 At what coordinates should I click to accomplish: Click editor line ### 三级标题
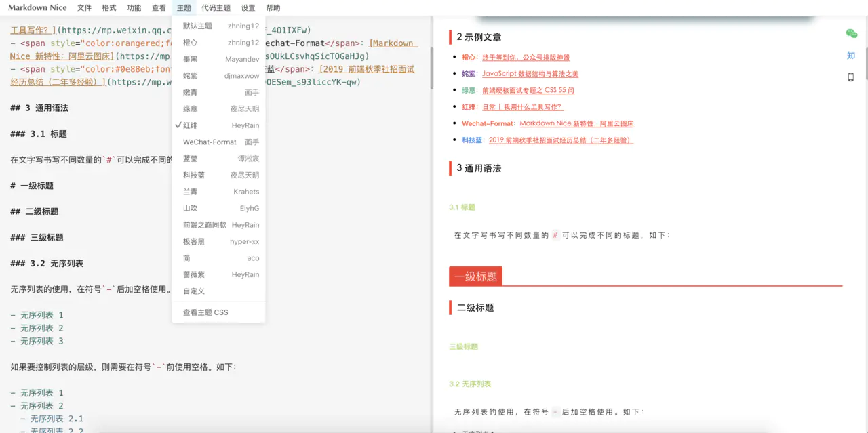tap(37, 237)
